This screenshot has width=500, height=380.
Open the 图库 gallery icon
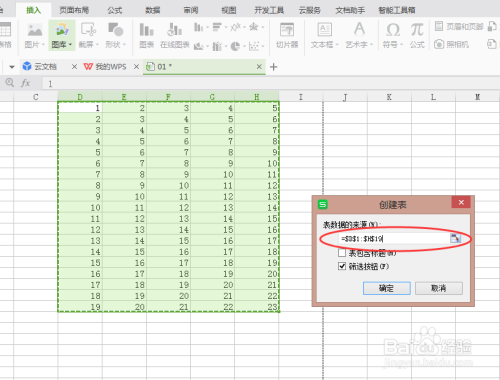pyautogui.click(x=62, y=30)
